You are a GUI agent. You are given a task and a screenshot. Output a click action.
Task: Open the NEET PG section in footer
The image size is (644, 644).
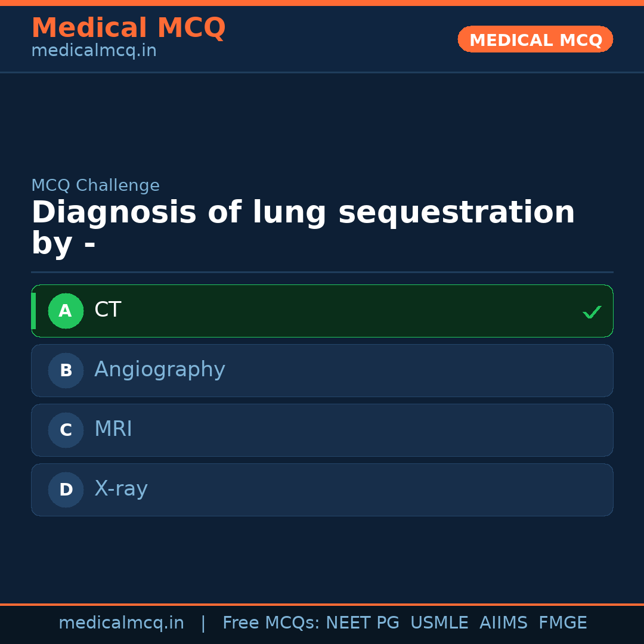pos(362,623)
